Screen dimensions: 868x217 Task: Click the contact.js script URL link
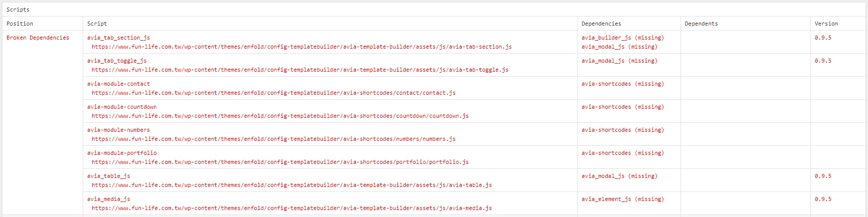point(273,93)
